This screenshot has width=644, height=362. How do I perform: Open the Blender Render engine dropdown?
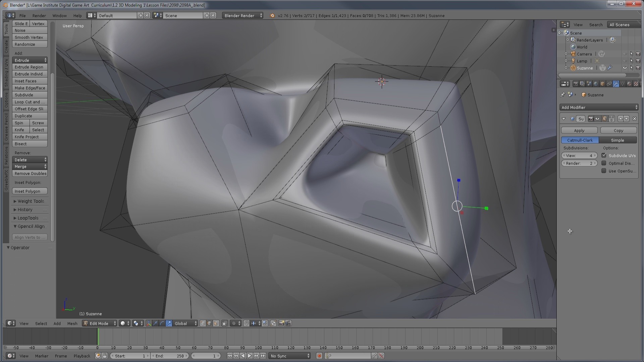pos(243,15)
